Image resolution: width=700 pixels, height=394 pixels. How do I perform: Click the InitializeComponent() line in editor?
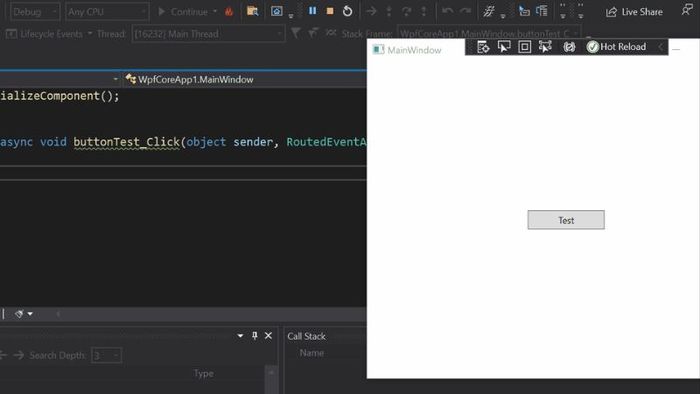coord(60,96)
